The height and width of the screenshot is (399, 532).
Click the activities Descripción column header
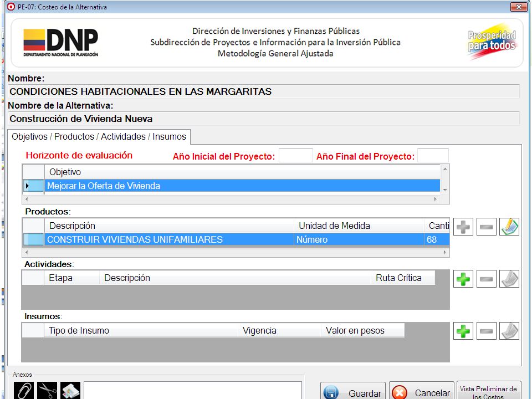pos(235,278)
